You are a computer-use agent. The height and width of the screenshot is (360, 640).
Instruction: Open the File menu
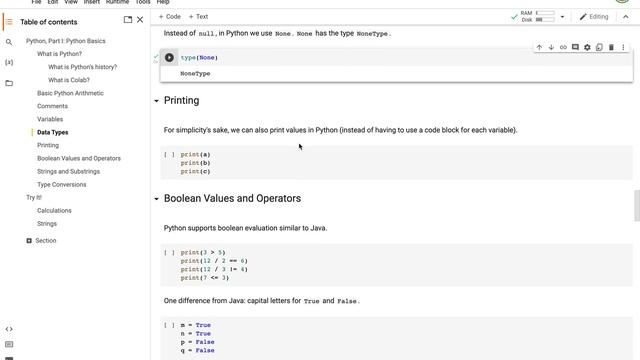(36, 2)
